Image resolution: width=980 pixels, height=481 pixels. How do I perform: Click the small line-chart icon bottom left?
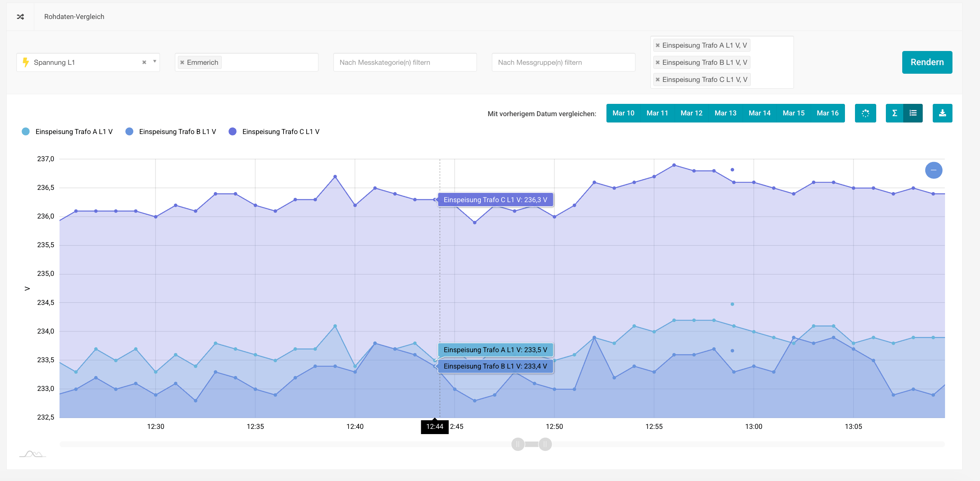[x=33, y=453]
